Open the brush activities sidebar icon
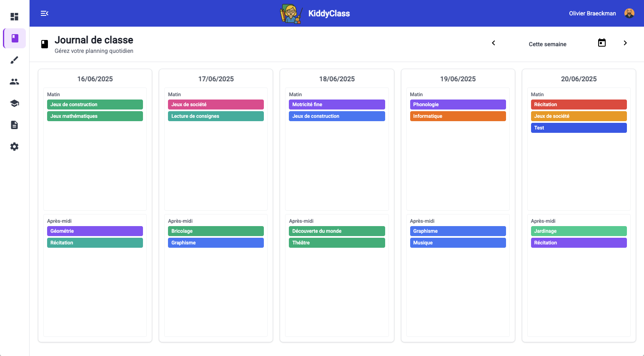The image size is (644, 356). [x=15, y=60]
